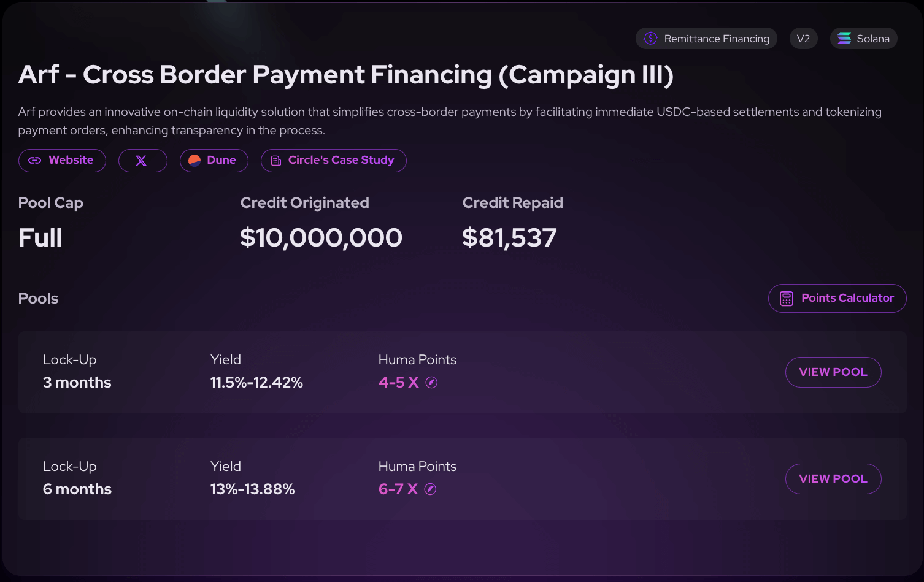The height and width of the screenshot is (582, 924).
Task: Click the dollar icon on Remittance Financing tag
Action: click(650, 38)
